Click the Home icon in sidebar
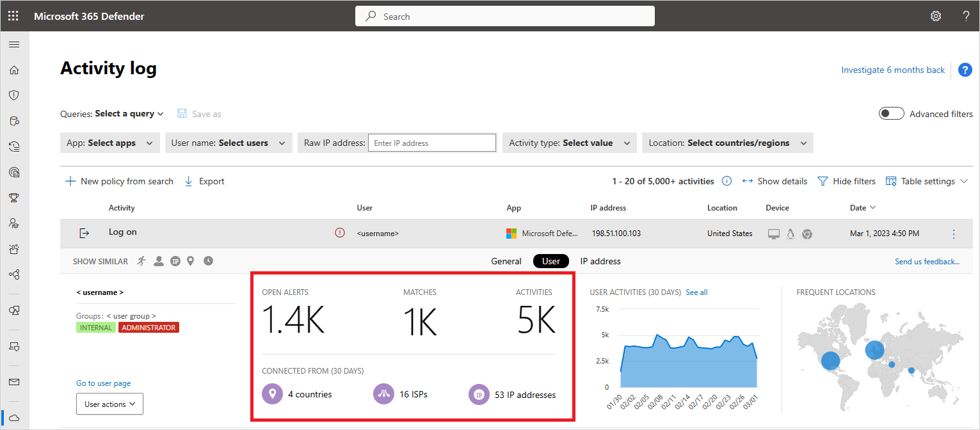The image size is (980, 430). click(13, 70)
